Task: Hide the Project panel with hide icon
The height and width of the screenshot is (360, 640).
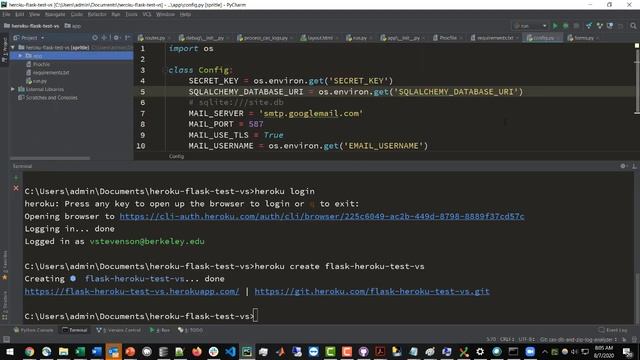Action: point(127,38)
